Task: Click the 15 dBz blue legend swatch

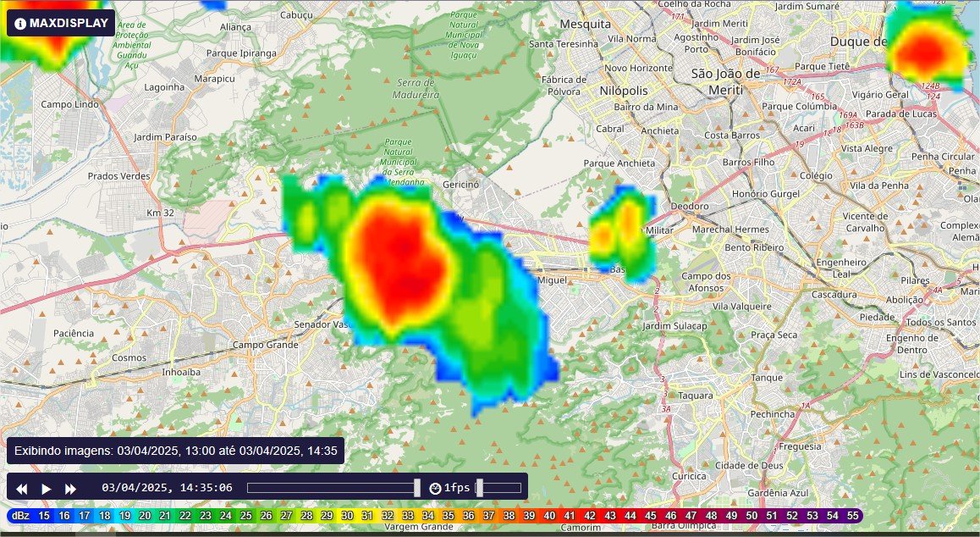Action: coord(44,515)
